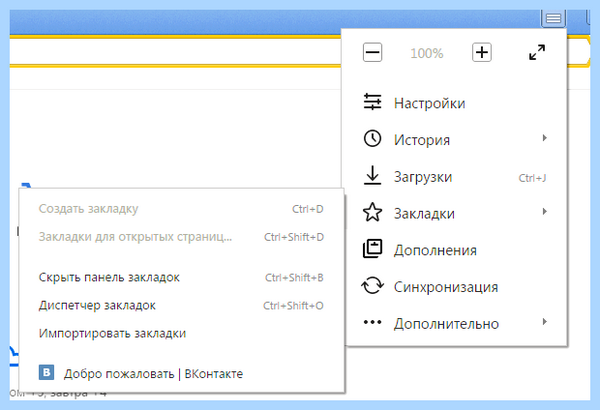Open Настройки from the menu
Screen dimensions: 600x410
[x=456, y=103]
